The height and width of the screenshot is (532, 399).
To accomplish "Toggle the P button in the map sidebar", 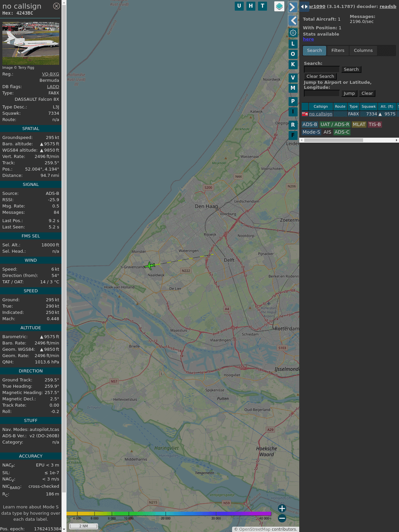I will point(293,101).
